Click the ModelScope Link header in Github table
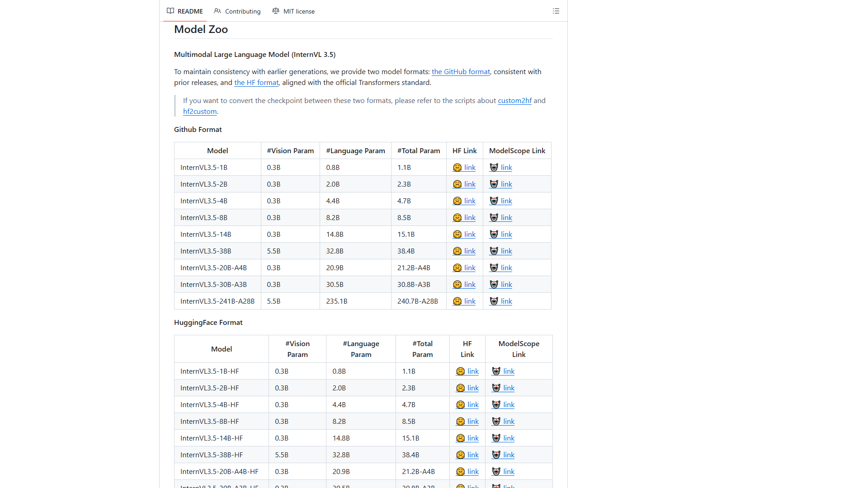Screen dimensions: 868x488 [x=517, y=150]
